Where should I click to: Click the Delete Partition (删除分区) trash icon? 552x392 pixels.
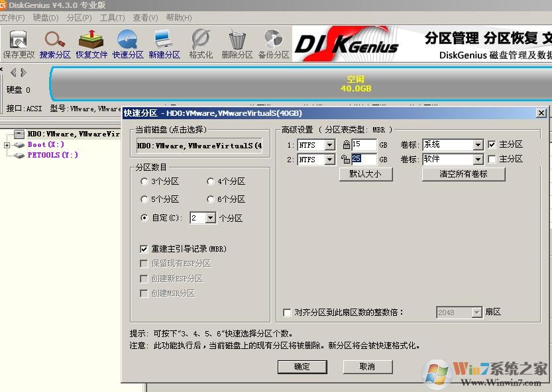tap(237, 44)
